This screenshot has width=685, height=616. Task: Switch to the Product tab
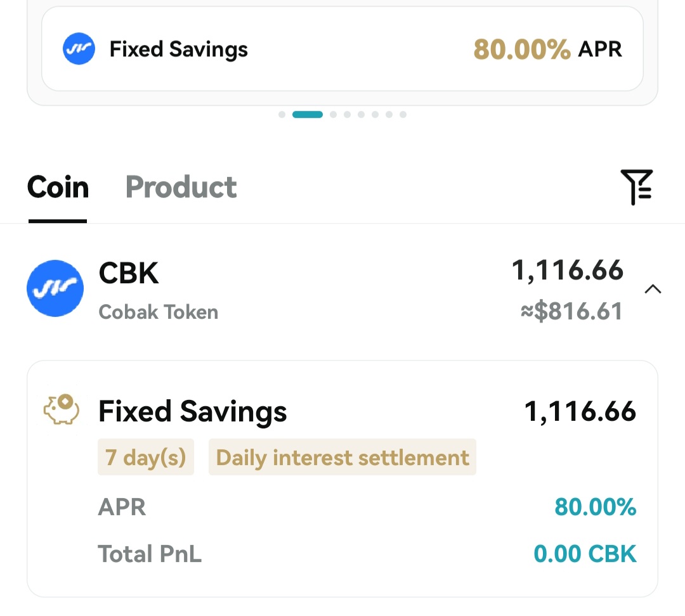181,186
